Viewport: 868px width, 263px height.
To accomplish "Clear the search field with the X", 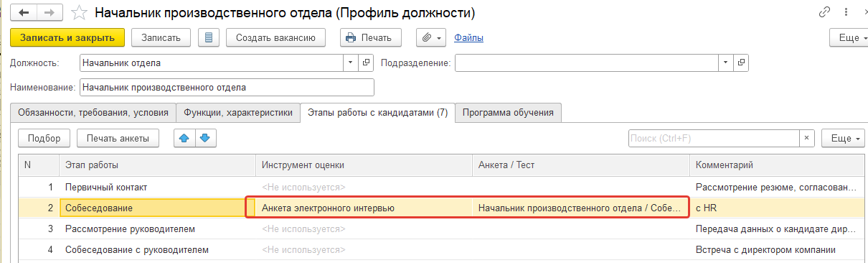I will (808, 138).
